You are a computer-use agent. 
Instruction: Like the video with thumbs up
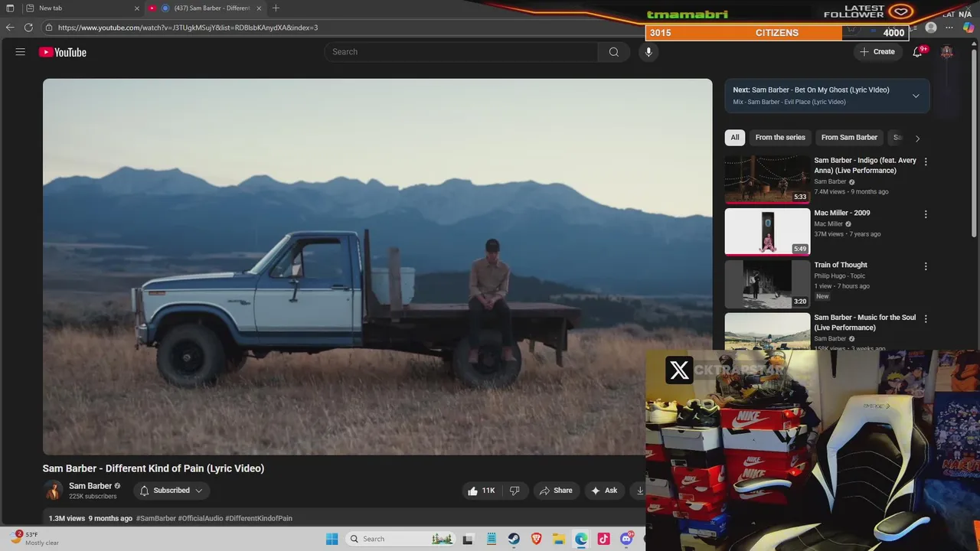pos(482,491)
